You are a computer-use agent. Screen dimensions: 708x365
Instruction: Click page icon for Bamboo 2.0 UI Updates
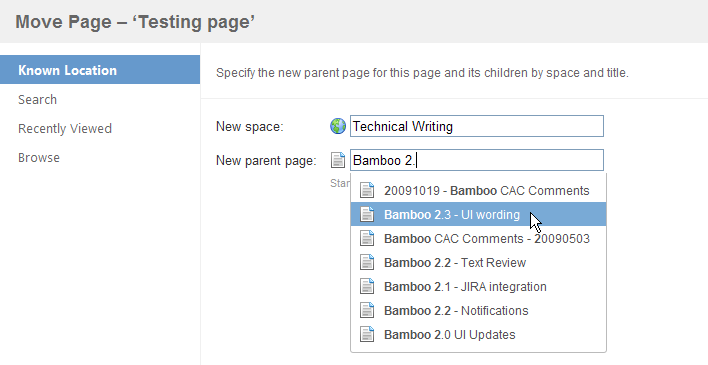(367, 334)
